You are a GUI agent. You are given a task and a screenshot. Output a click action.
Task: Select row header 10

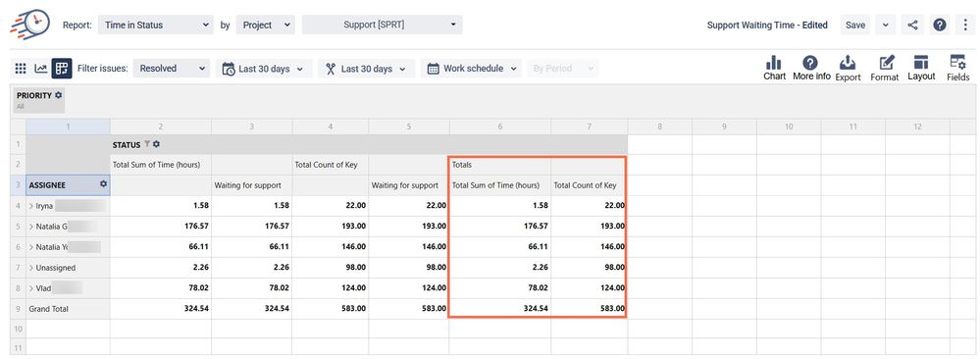click(x=18, y=329)
